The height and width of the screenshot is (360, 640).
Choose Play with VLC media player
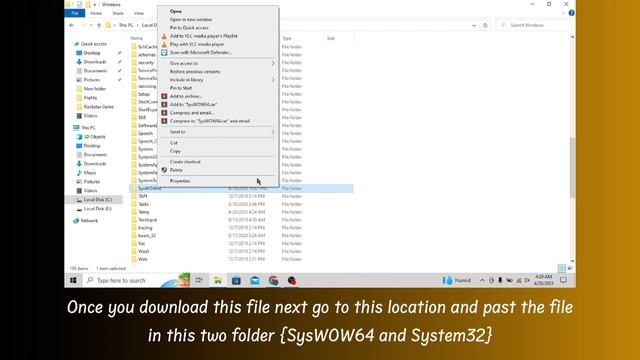(x=197, y=44)
